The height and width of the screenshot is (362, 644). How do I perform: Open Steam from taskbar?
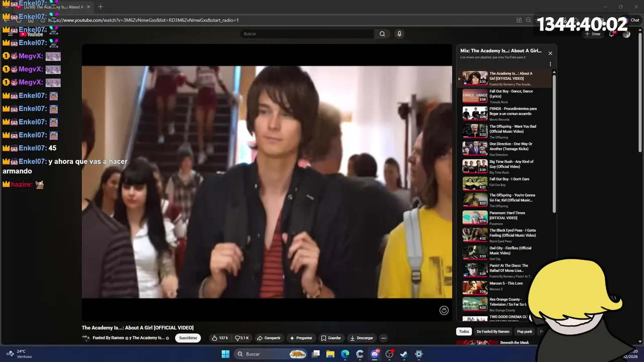point(404,354)
